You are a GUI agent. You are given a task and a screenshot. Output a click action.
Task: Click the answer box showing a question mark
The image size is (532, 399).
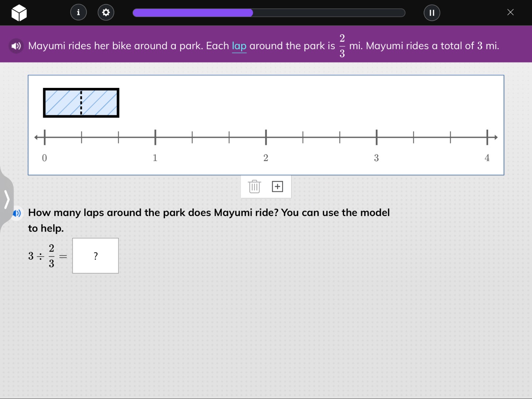(95, 256)
